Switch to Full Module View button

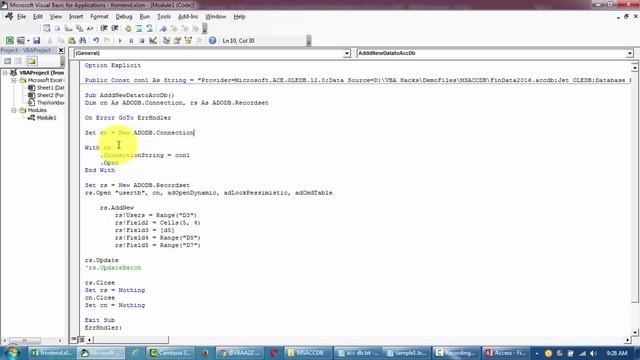pos(82,340)
